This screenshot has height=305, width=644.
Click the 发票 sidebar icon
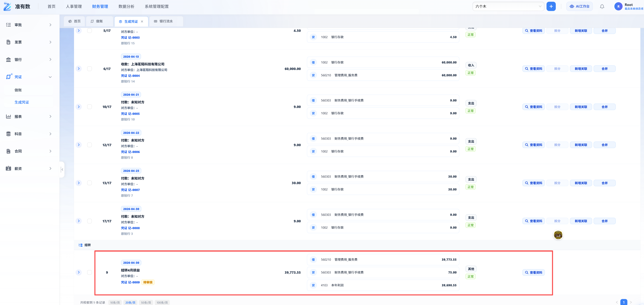(9, 42)
